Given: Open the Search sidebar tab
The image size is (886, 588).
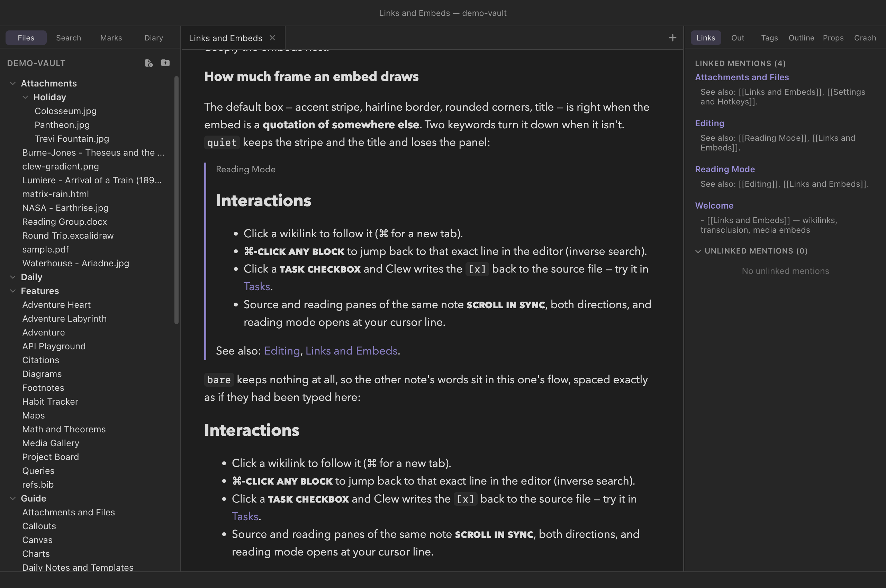Looking at the screenshot, I should (69, 38).
